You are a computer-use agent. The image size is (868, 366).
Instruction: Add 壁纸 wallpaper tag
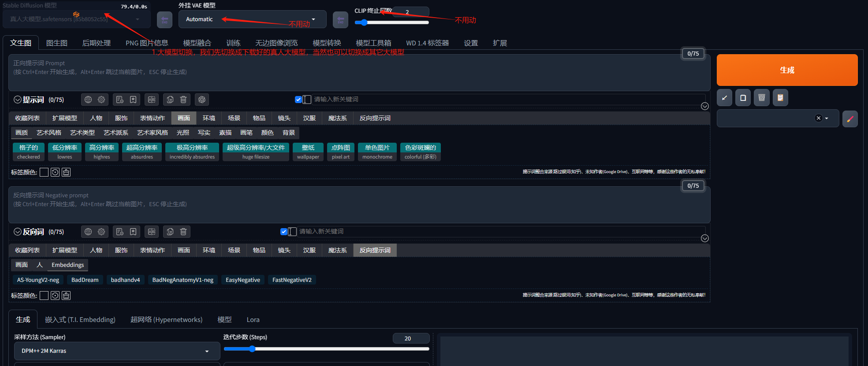click(308, 152)
